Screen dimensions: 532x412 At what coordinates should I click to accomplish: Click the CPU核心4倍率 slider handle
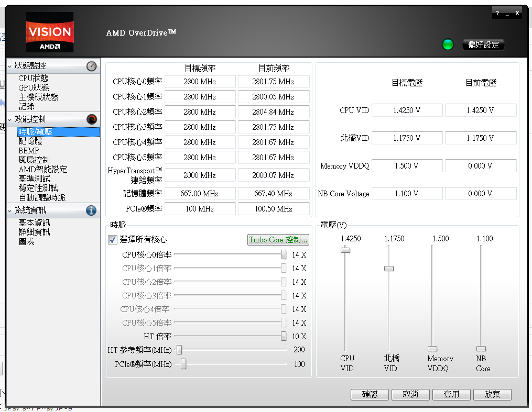(284, 309)
